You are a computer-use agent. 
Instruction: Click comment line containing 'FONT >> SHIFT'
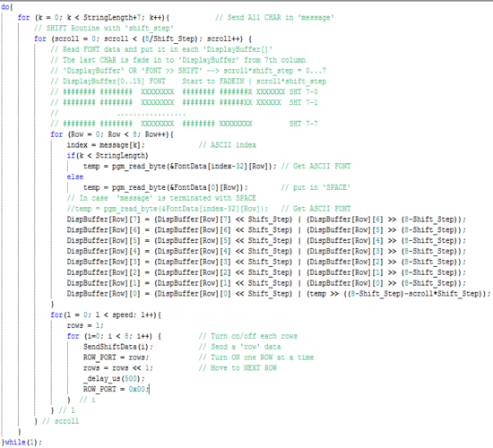(188, 71)
